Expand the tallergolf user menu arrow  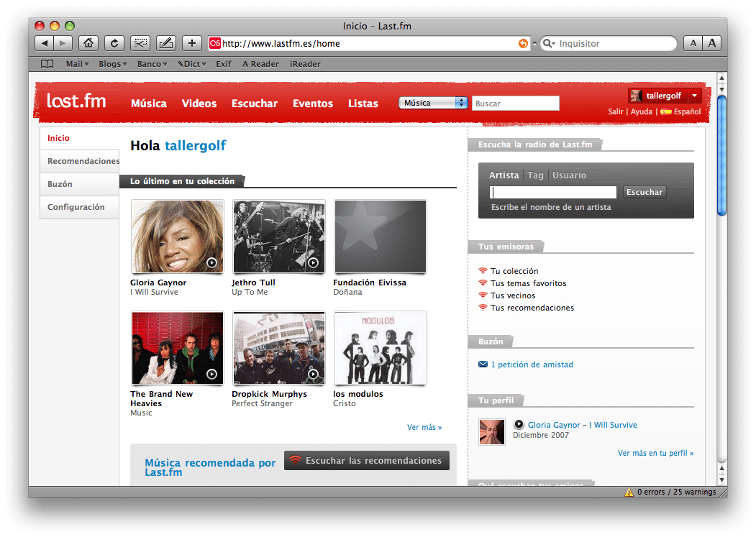click(694, 96)
